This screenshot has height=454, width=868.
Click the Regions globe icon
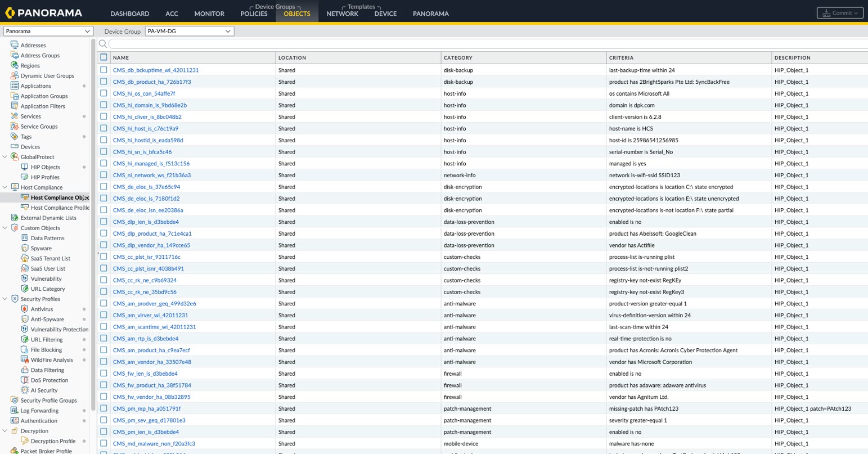(15, 65)
